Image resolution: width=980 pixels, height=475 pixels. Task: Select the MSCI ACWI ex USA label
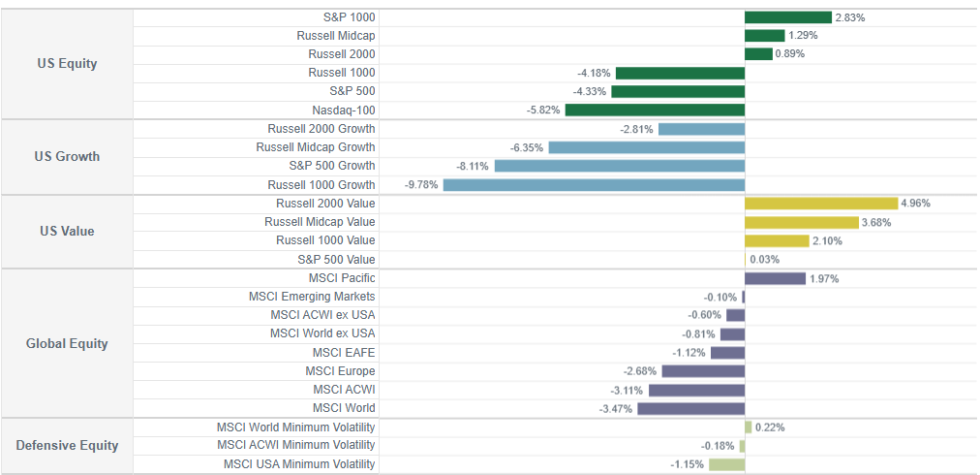tap(322, 315)
